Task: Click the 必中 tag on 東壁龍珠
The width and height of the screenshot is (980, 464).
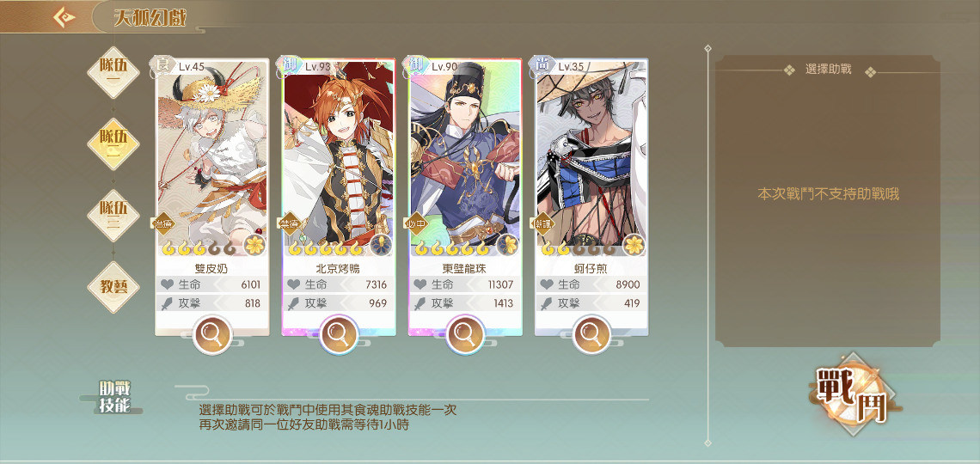Action: (417, 223)
